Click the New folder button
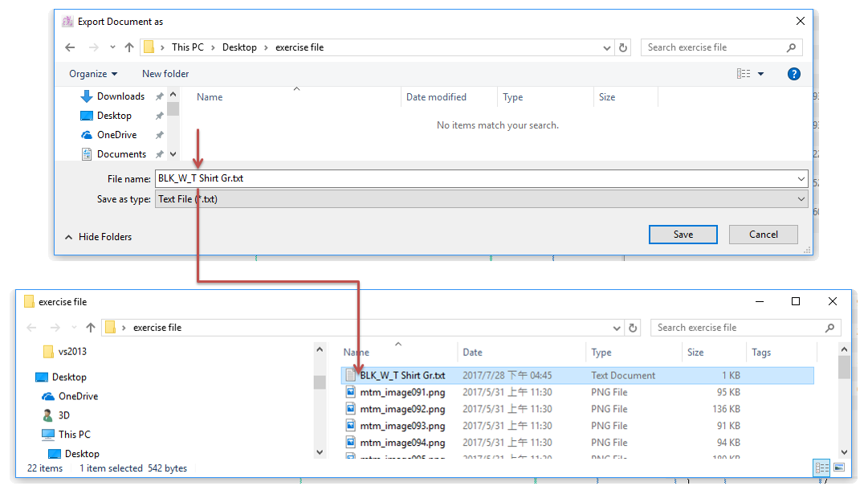 click(x=165, y=74)
